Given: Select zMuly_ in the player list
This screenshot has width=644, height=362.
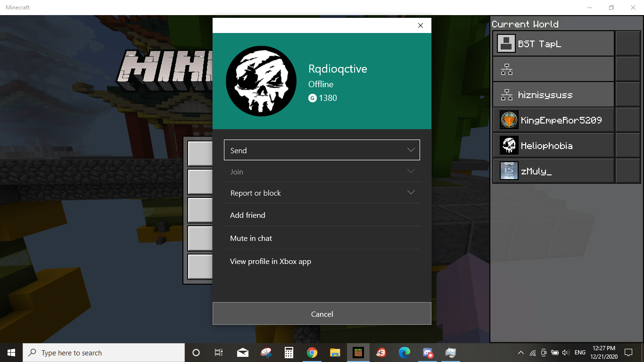Looking at the screenshot, I should 553,171.
